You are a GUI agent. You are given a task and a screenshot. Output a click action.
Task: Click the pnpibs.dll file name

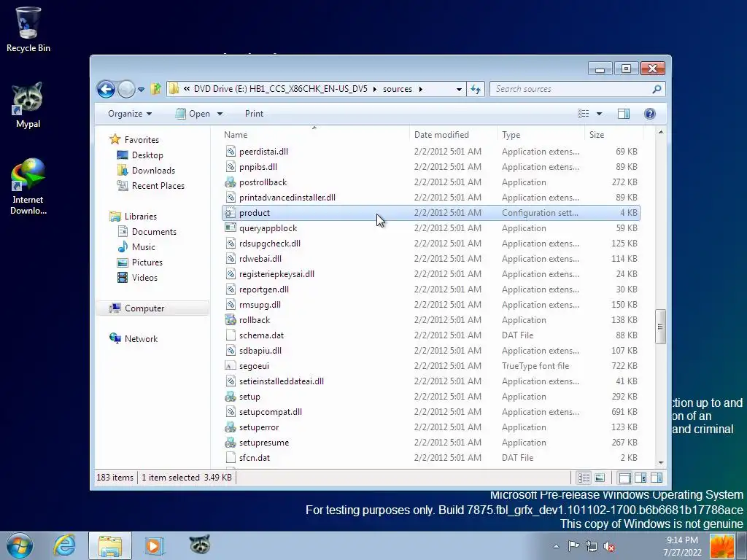[x=258, y=167]
